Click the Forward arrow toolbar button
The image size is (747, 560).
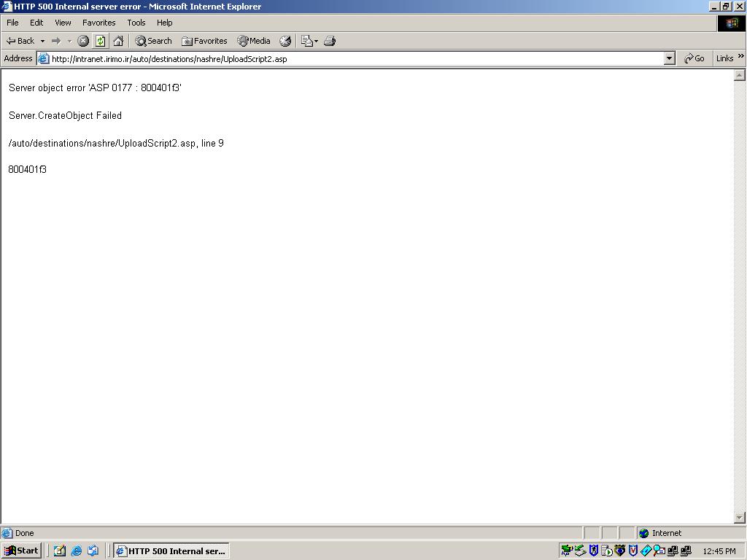coord(56,41)
